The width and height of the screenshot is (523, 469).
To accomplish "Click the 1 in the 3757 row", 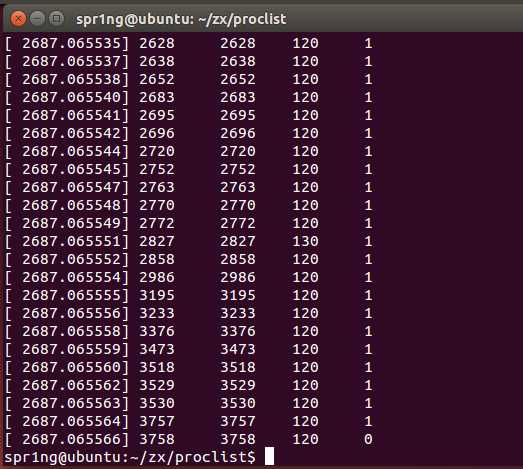I will point(368,422).
